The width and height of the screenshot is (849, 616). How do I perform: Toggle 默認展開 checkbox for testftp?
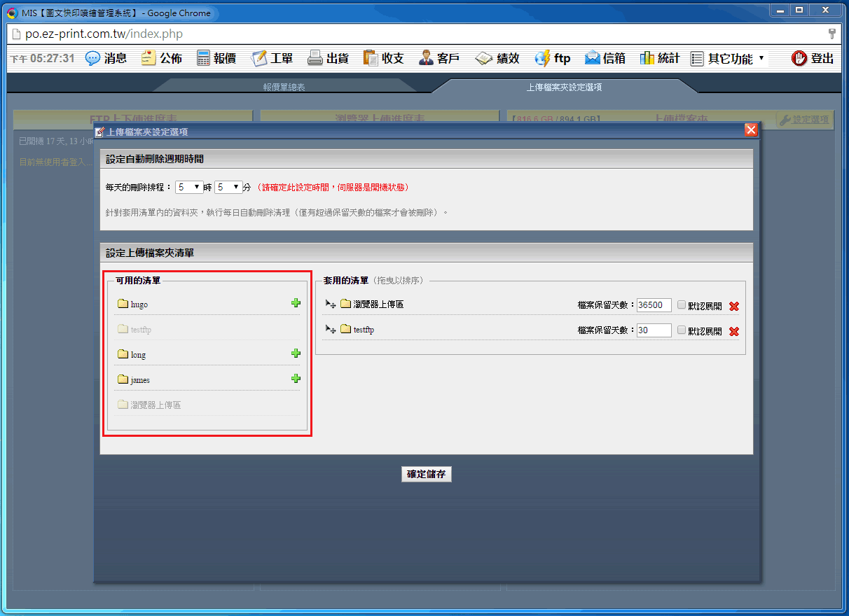pos(682,330)
